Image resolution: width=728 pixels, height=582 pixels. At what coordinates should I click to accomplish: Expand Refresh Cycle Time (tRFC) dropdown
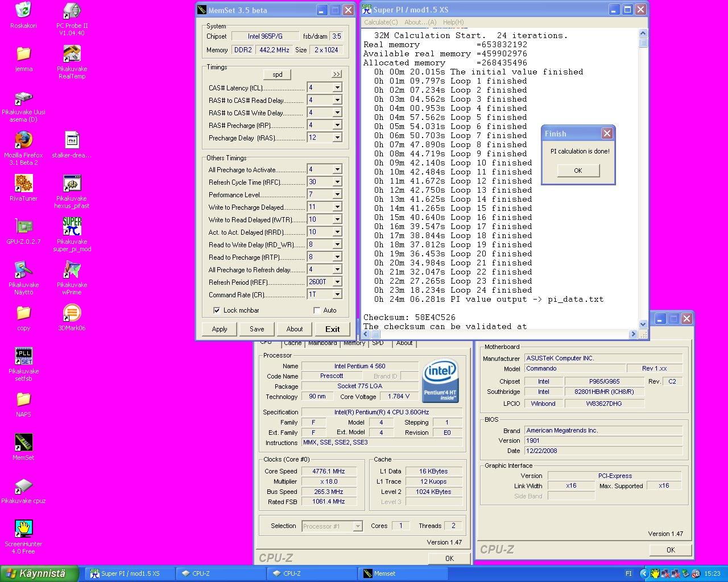(x=337, y=182)
